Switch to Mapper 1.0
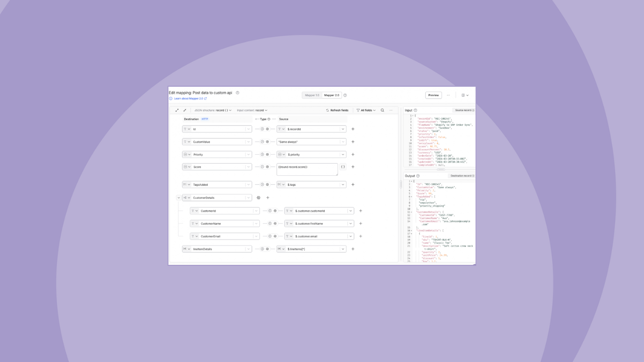Screen dimensions: 644x362 tap(312, 95)
